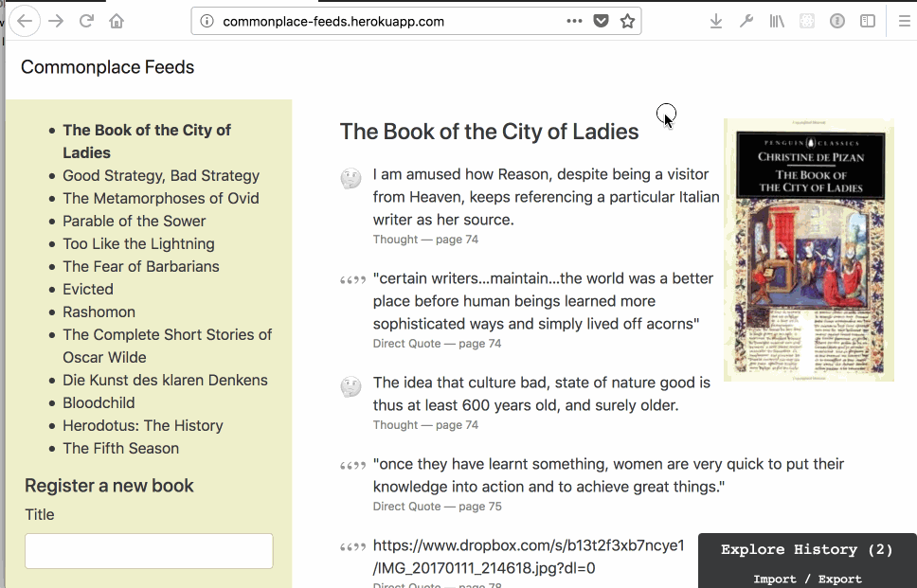The width and height of the screenshot is (917, 588).
Task: Click quote mark icon beside 'once they have learnt' quote
Action: [x=352, y=466]
